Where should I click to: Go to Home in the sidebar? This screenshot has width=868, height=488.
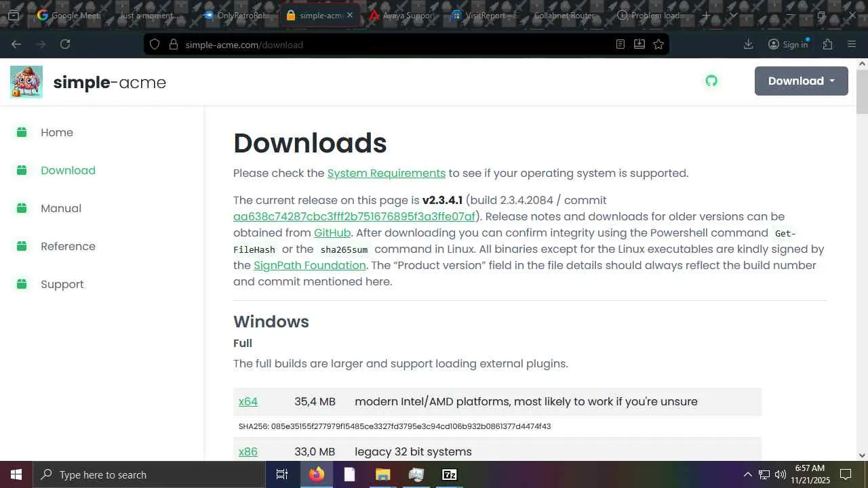click(x=57, y=132)
